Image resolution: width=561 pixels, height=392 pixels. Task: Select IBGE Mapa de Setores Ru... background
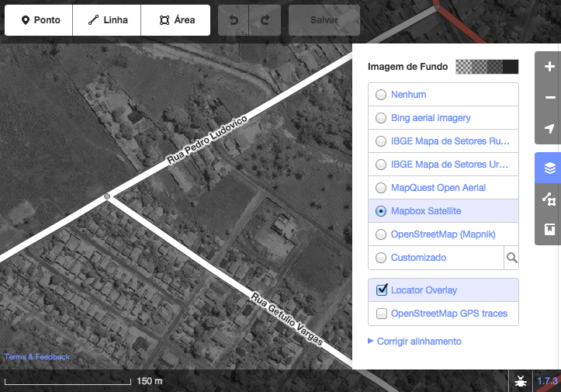[443, 141]
